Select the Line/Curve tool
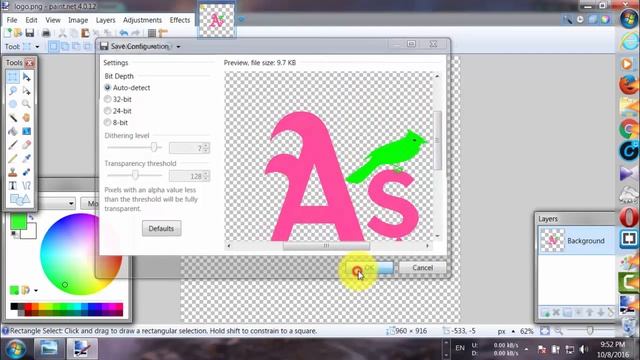The height and width of the screenshot is (360, 640). [x=27, y=186]
